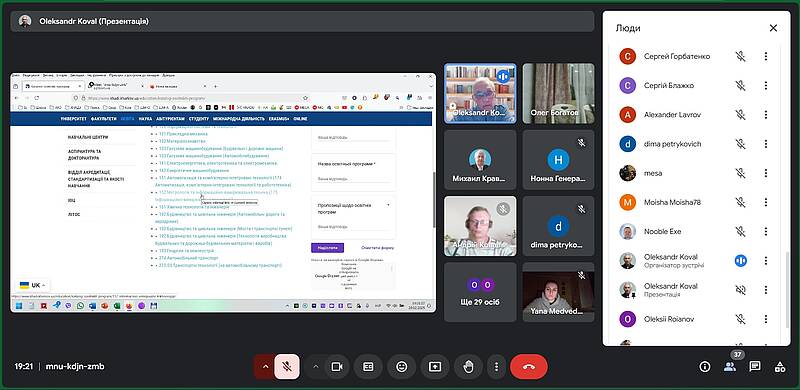This screenshot has height=390, width=800.
Task: Click the red leave call button
Action: (x=529, y=367)
